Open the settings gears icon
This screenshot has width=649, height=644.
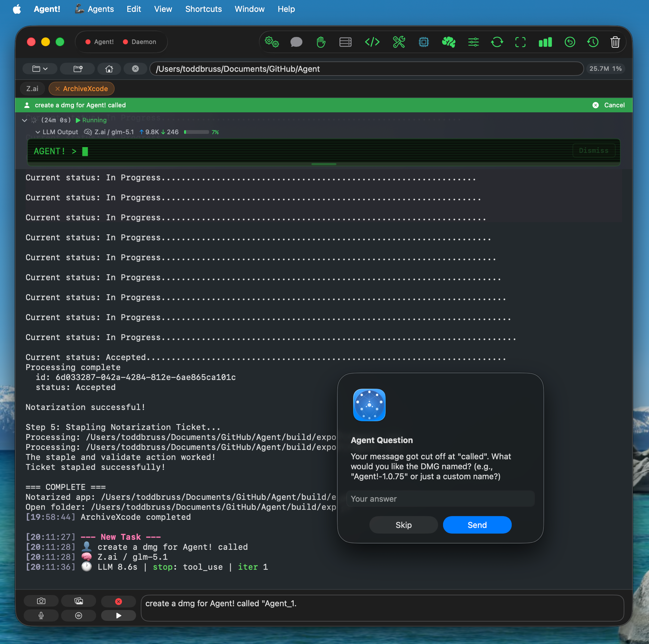272,42
